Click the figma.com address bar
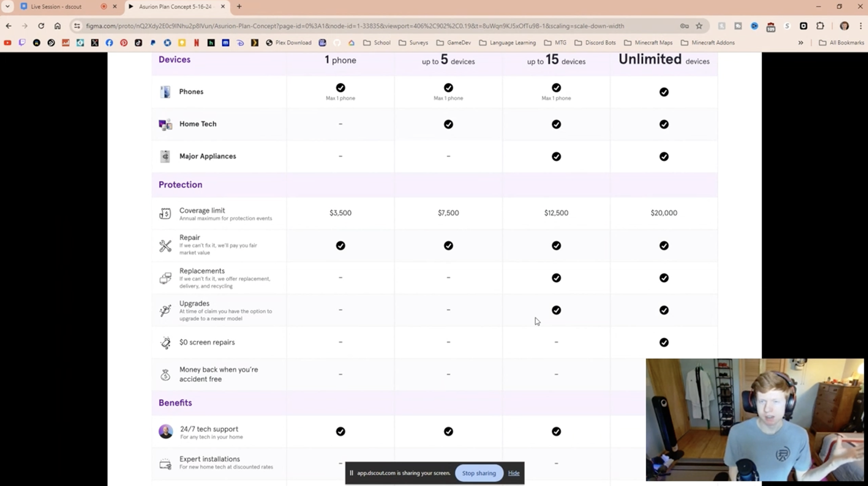 click(x=353, y=26)
